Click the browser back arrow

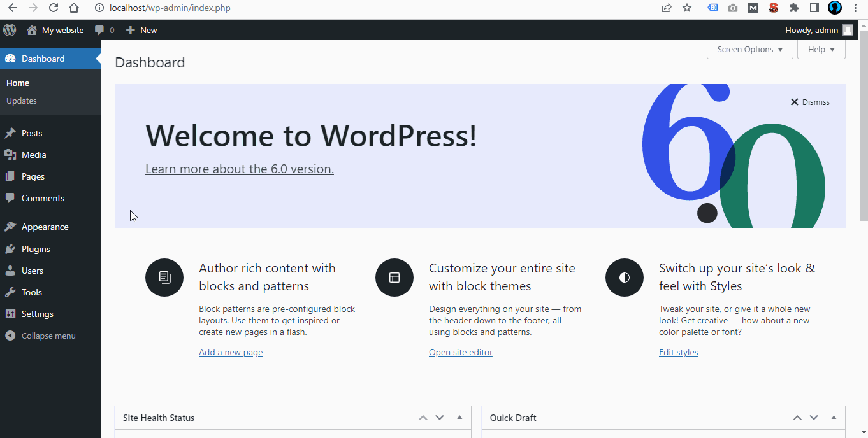(13, 8)
